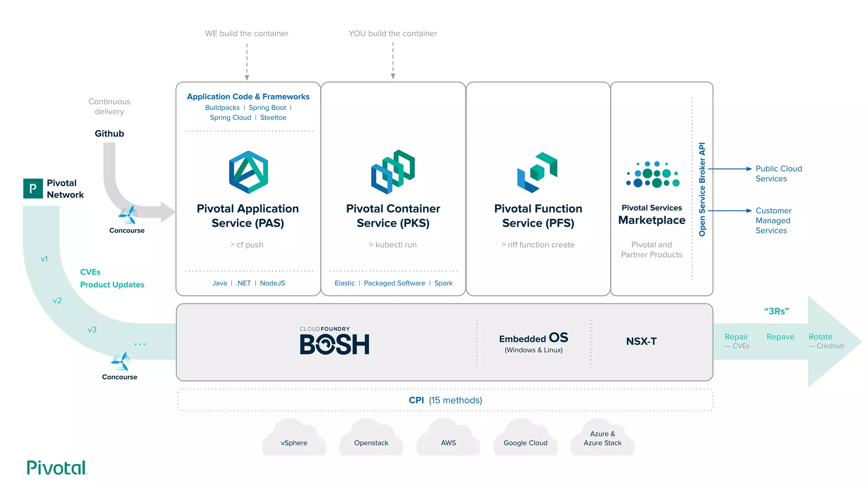Click the '> kubectl run' command text

coord(393,244)
